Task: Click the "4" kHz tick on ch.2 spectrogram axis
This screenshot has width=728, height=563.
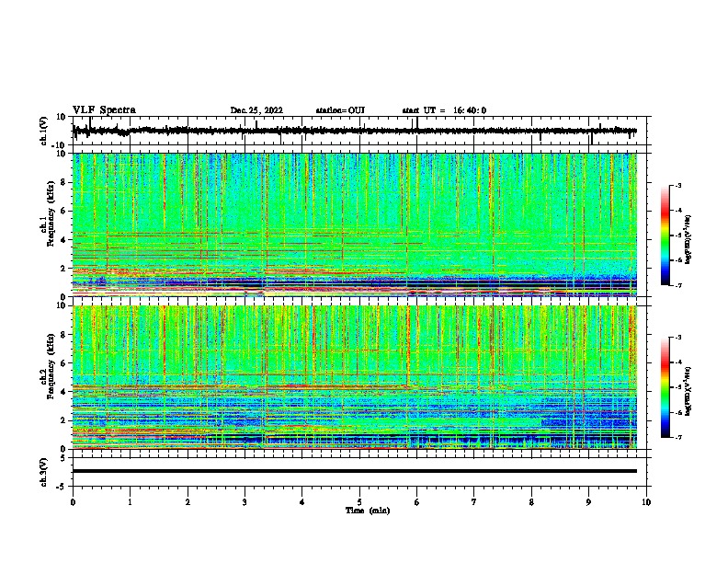Action: pos(63,392)
